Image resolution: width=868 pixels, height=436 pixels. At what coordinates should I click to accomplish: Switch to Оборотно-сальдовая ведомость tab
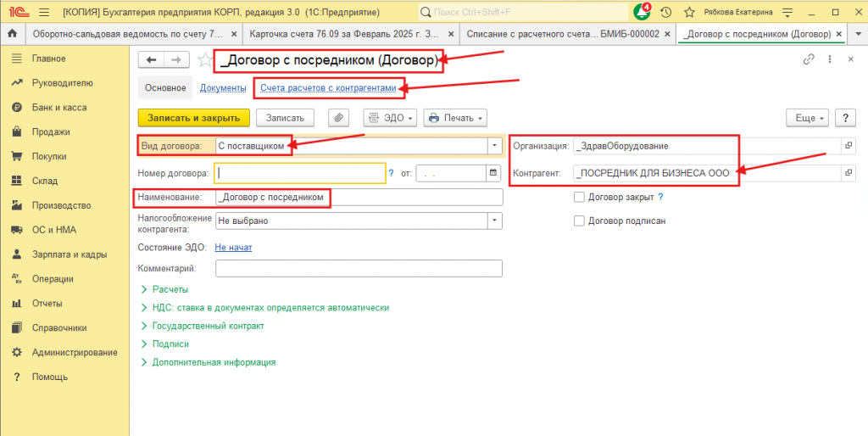click(x=129, y=34)
